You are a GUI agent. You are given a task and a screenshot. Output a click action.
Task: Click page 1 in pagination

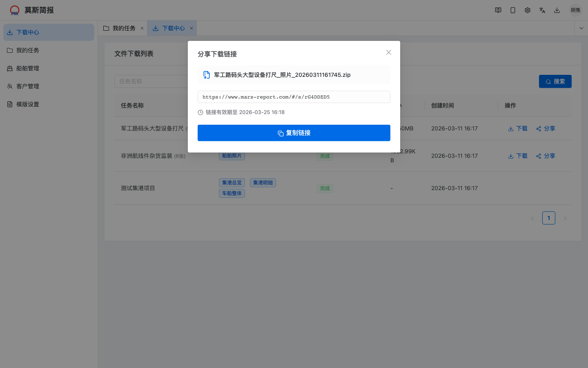click(x=549, y=218)
